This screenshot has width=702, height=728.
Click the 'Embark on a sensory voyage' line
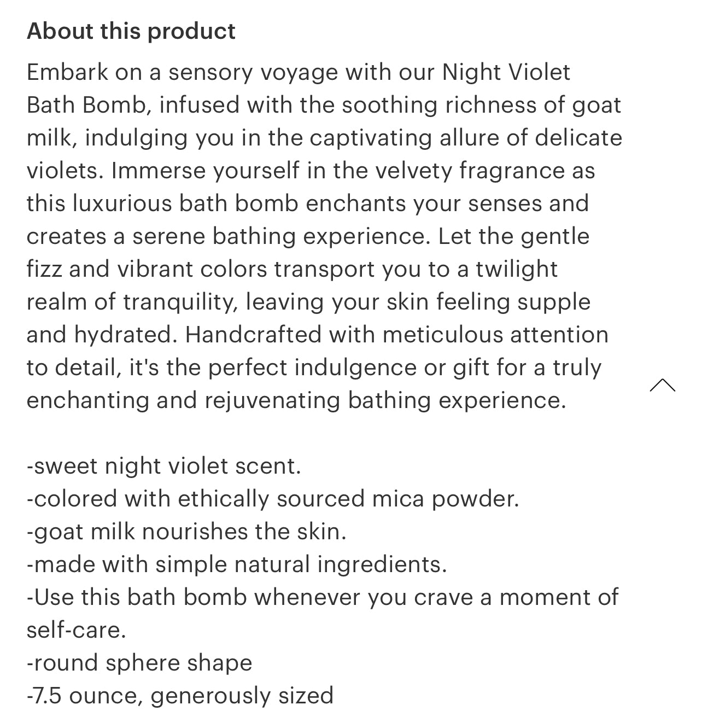(298, 72)
